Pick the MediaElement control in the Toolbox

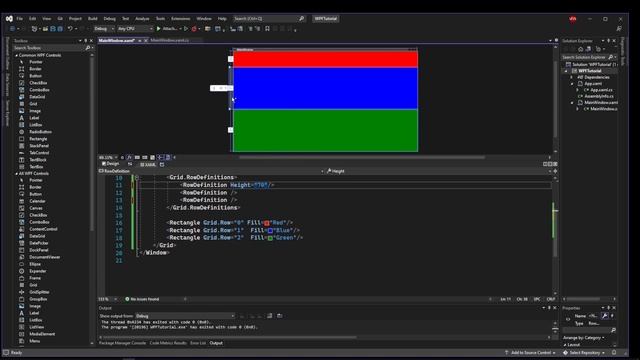coord(42,334)
